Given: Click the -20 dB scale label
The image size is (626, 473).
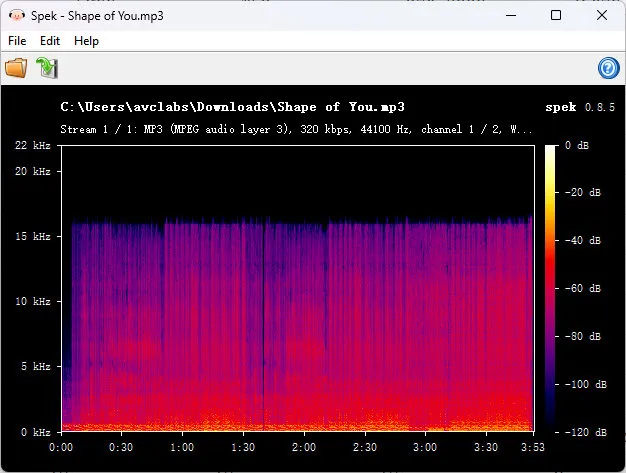Looking at the screenshot, I should (583, 192).
